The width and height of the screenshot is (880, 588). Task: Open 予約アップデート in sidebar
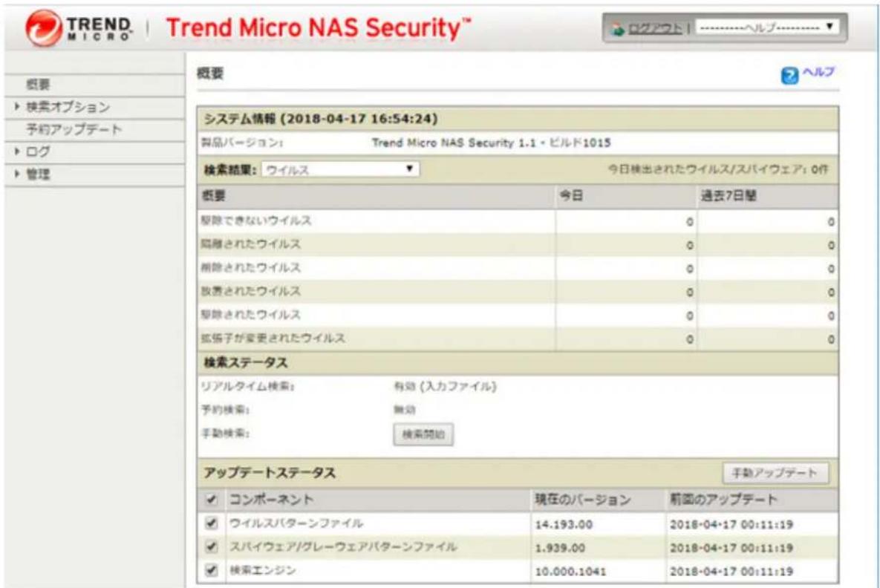click(x=74, y=130)
